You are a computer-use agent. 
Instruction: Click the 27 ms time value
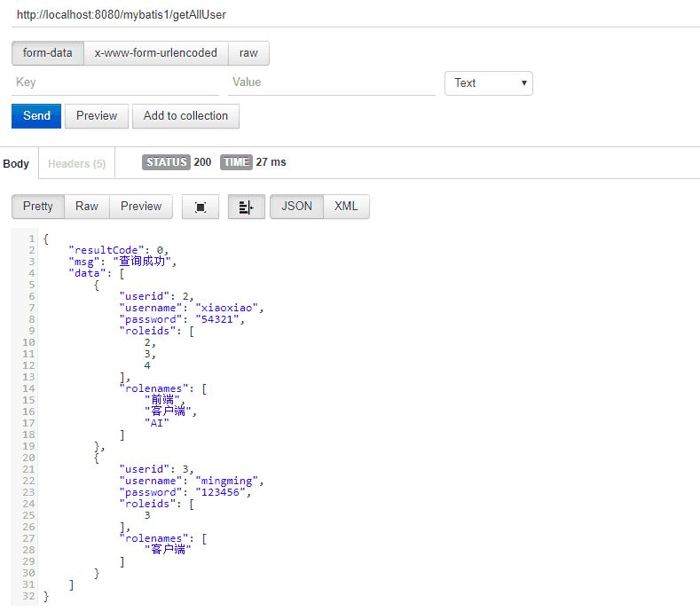pos(271,162)
